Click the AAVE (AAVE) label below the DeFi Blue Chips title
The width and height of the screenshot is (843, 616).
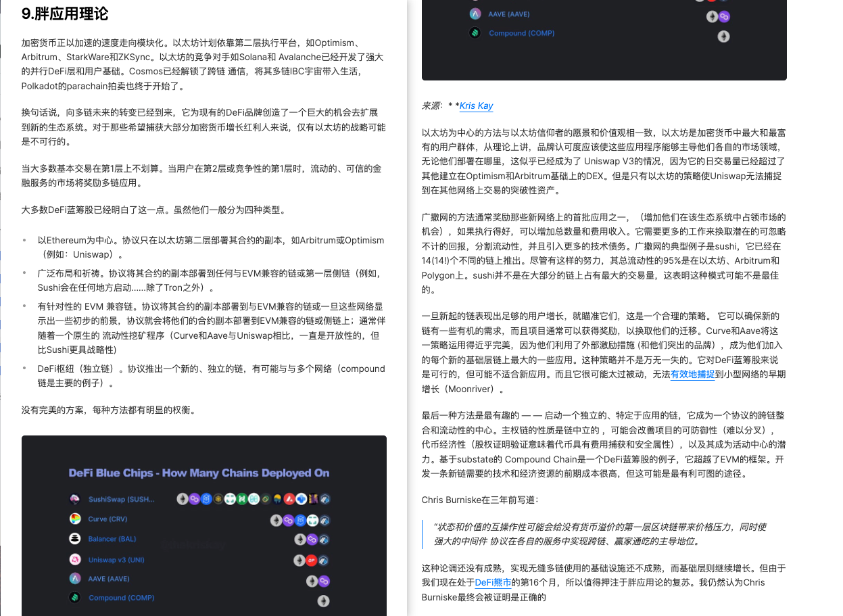pos(109,579)
